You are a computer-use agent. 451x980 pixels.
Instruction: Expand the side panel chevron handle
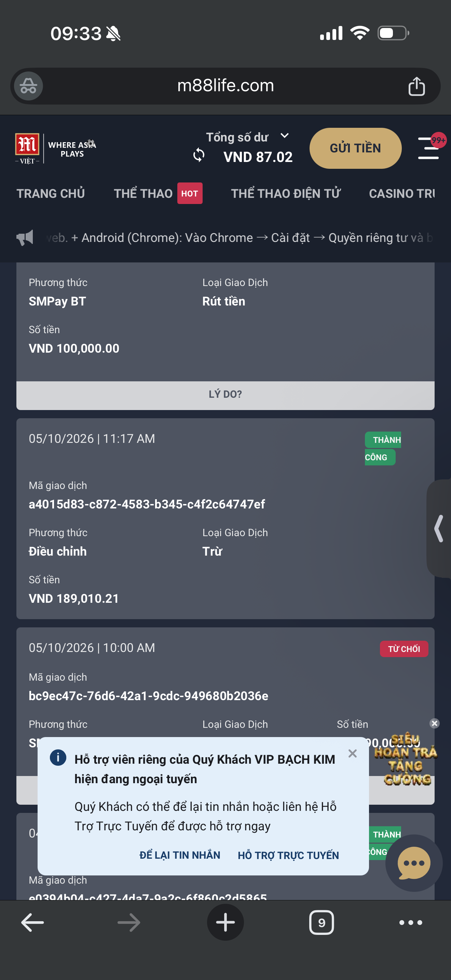click(x=439, y=528)
